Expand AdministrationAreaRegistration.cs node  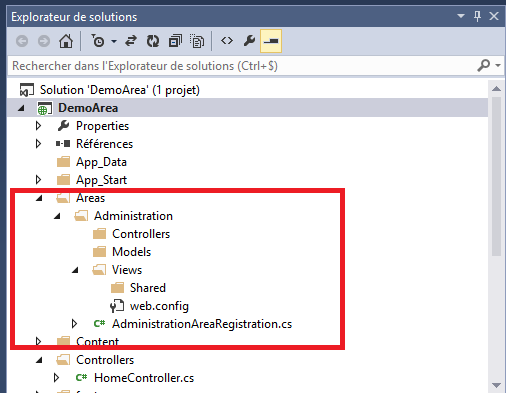coord(74,324)
